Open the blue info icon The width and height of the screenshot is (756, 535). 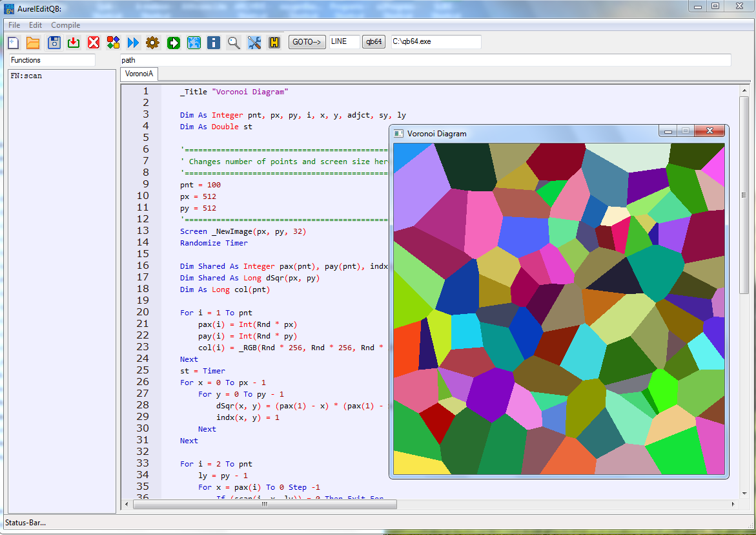click(214, 43)
